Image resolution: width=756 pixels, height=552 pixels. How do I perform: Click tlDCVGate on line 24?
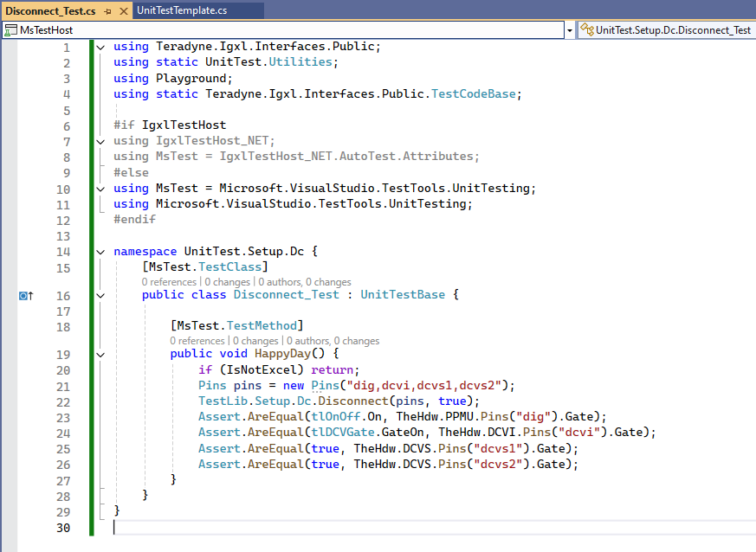[x=343, y=433]
